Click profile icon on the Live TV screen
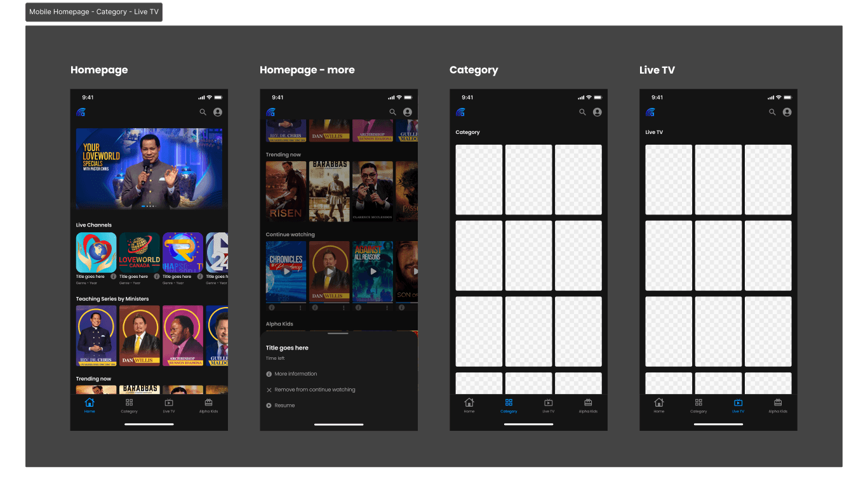Viewport: 868px width, 493px height. pyautogui.click(x=787, y=112)
